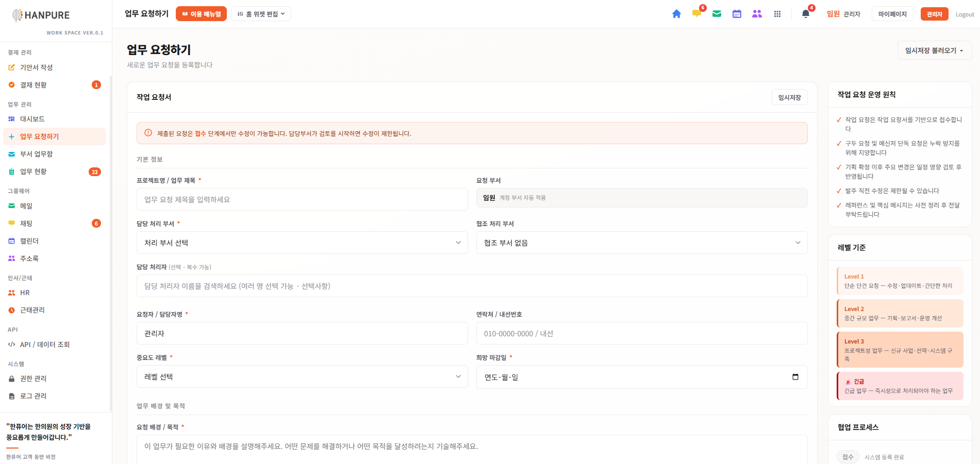980x464 pixels.
Task: Click the 접수 process step badge
Action: point(848,457)
